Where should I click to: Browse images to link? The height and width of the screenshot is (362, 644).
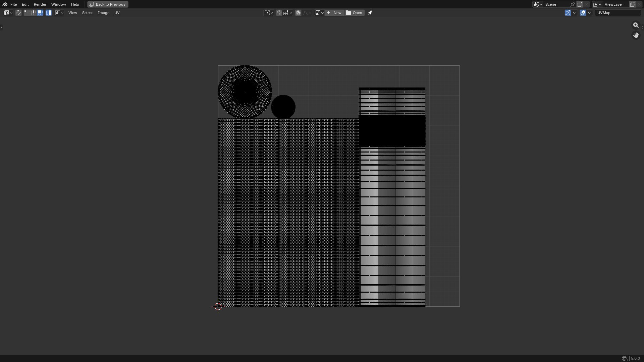click(x=319, y=13)
